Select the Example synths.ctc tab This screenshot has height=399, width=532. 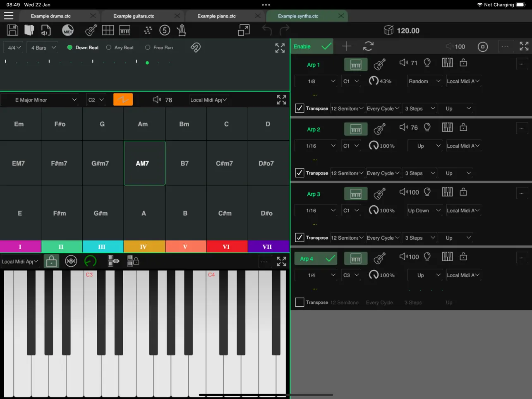298,16
